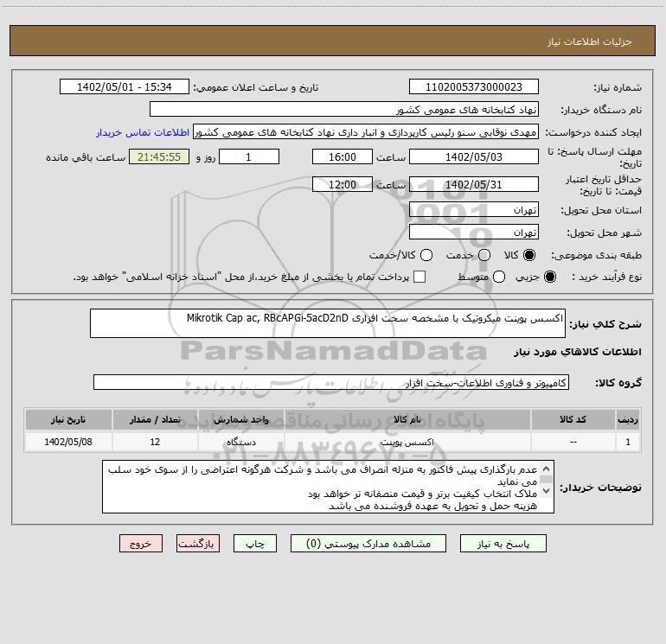The width and height of the screenshot is (666, 644).
Task: Click the بازگشت back button
Action: (198, 544)
